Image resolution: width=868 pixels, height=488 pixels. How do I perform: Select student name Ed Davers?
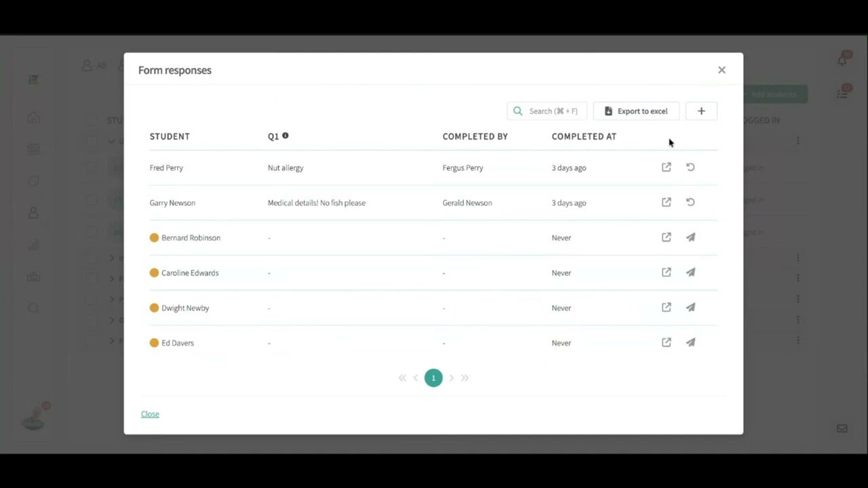click(x=178, y=343)
